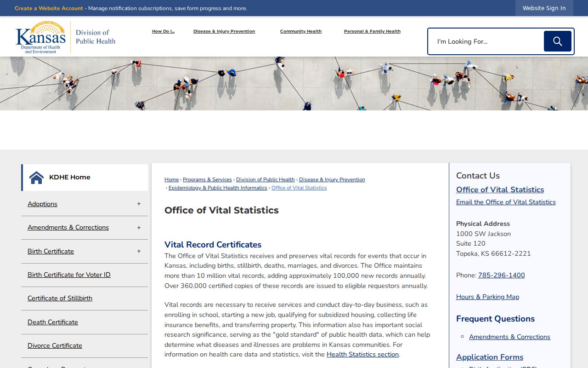
Task: Open the Divorce Certificate link
Action: 55,345
